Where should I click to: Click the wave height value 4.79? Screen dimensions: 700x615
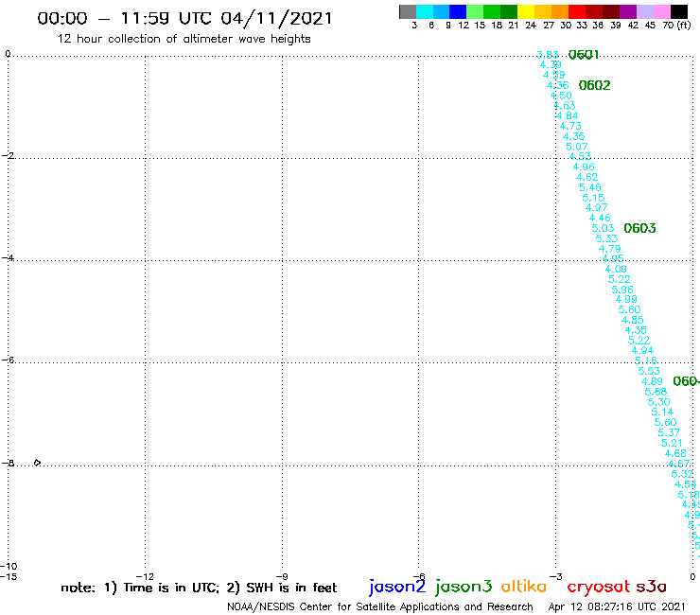610,249
